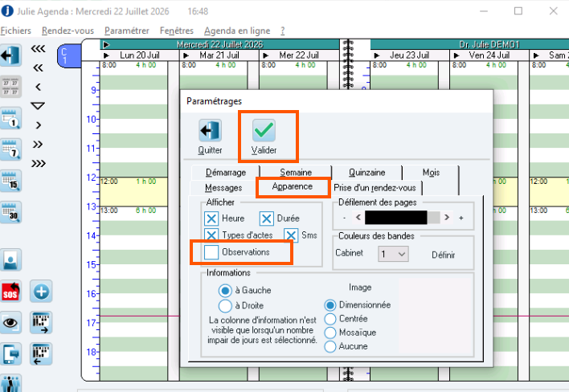The width and height of the screenshot is (569, 392).
Task: Click the Définir colors button
Action: tap(443, 255)
